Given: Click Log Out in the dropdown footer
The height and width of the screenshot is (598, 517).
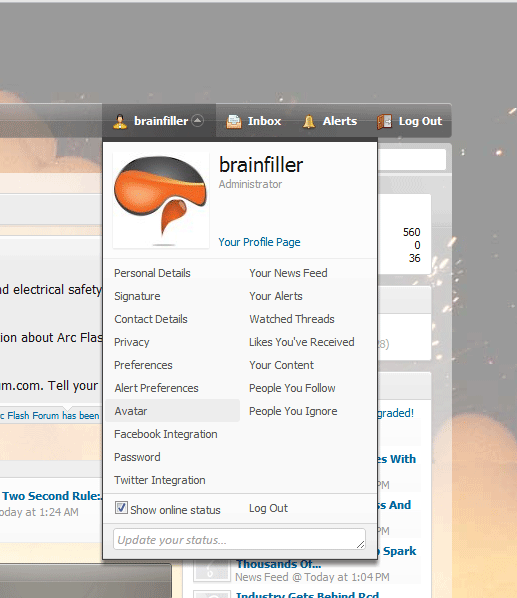Looking at the screenshot, I should coord(268,508).
